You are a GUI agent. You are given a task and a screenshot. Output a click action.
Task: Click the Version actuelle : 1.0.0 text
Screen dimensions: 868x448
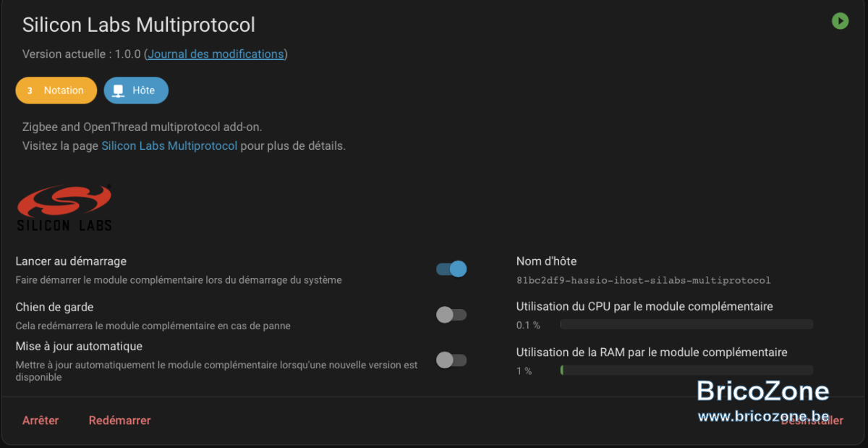(x=82, y=54)
